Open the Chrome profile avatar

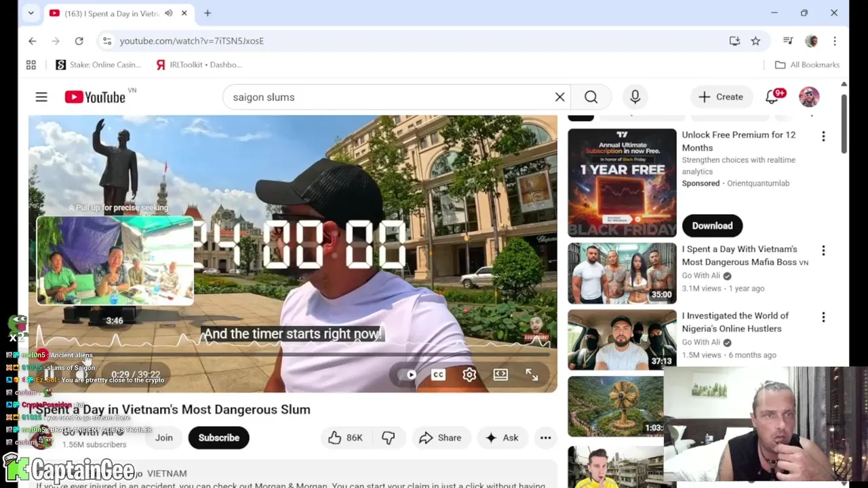click(812, 41)
